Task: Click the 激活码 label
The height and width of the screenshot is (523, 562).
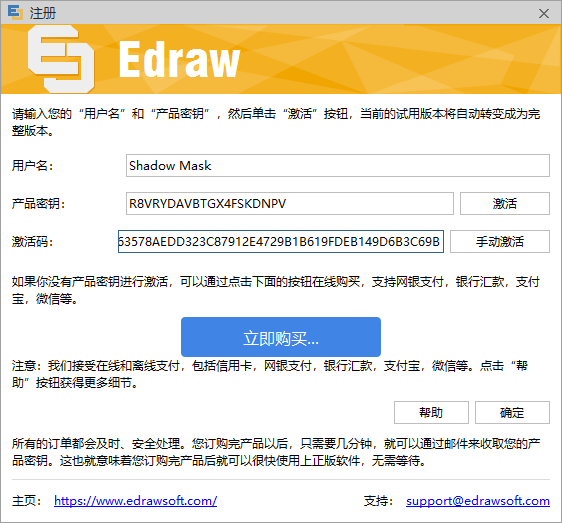Action: coord(32,242)
